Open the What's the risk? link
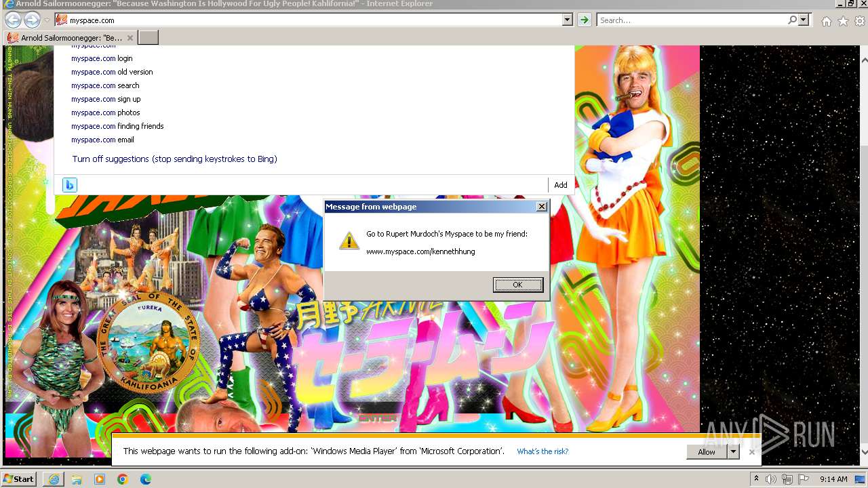 [542, 451]
